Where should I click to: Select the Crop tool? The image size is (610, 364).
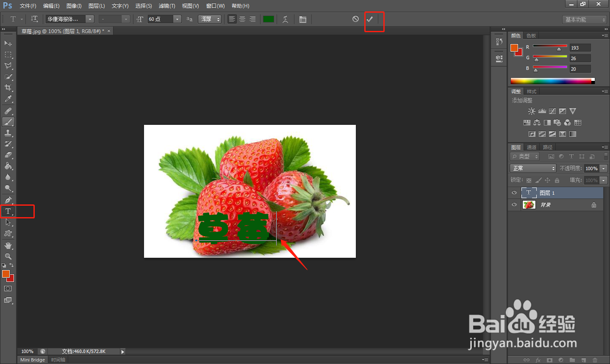click(x=8, y=88)
